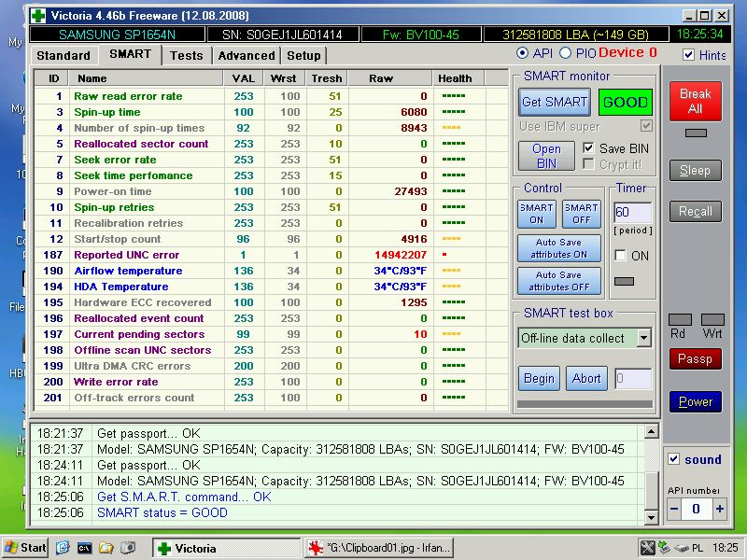Viewport: 747px width, 560px height.
Task: Click the Power-on time attribute
Action: (113, 191)
